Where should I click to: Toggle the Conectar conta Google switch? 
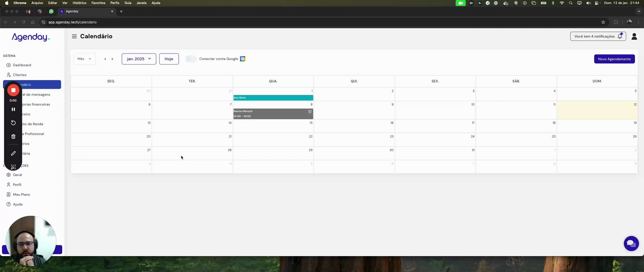(x=191, y=59)
